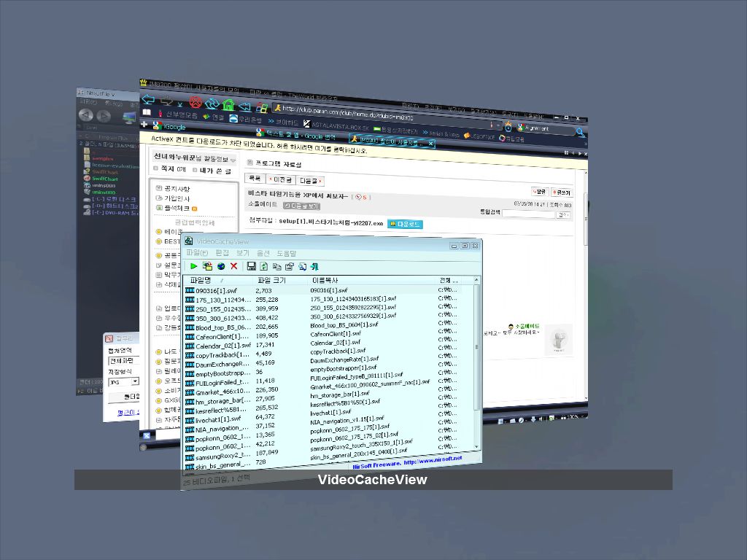The height and width of the screenshot is (560, 747).
Task: Click the red stop icon in the browser
Action: pos(196,102)
